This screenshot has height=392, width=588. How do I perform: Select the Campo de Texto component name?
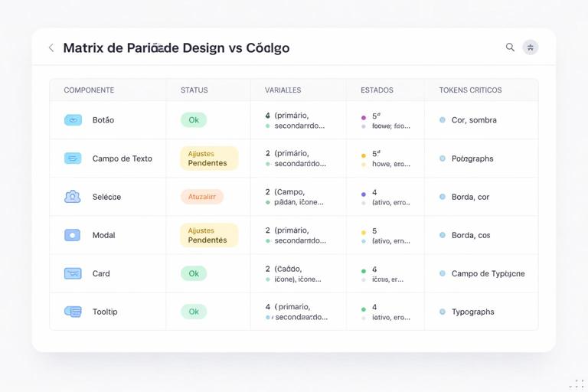(122, 158)
